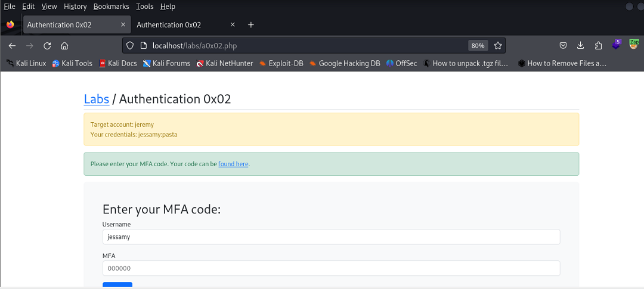Open Exploit-DB bookmark

tap(281, 63)
